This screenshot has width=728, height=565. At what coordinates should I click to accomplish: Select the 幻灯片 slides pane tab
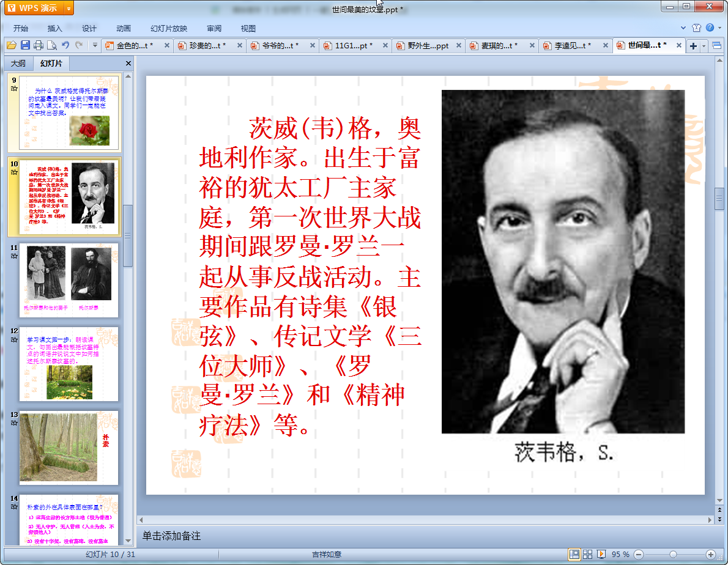(x=51, y=64)
